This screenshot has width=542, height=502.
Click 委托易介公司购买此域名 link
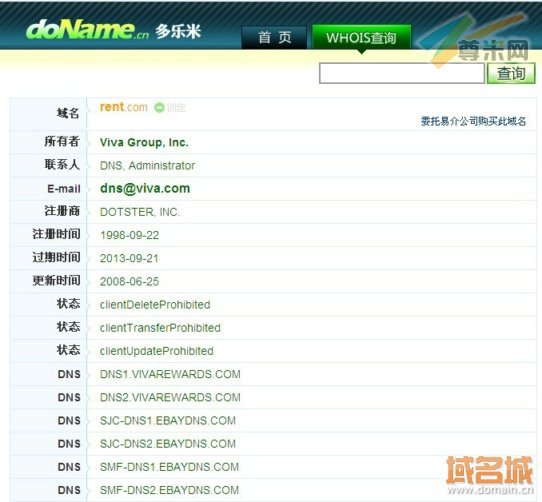tap(473, 121)
